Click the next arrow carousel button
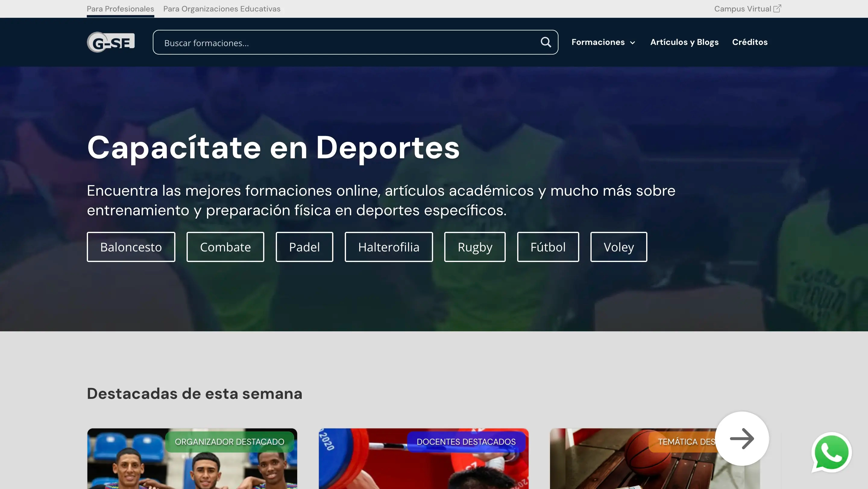 tap(742, 438)
